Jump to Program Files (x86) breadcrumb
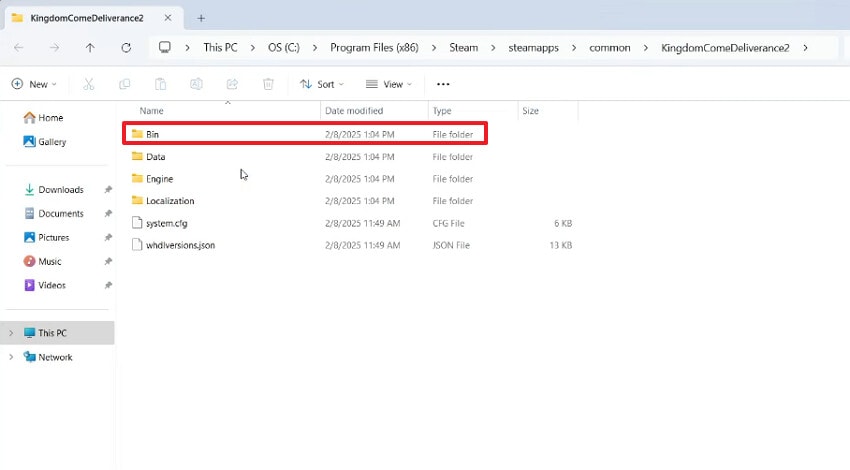This screenshot has height=470, width=850. (x=374, y=48)
